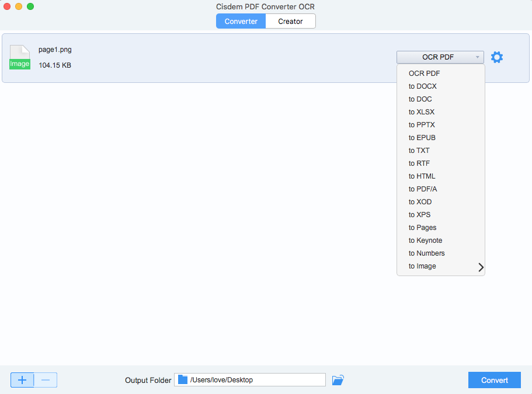Choose 'to Keynote' output option

(x=426, y=240)
